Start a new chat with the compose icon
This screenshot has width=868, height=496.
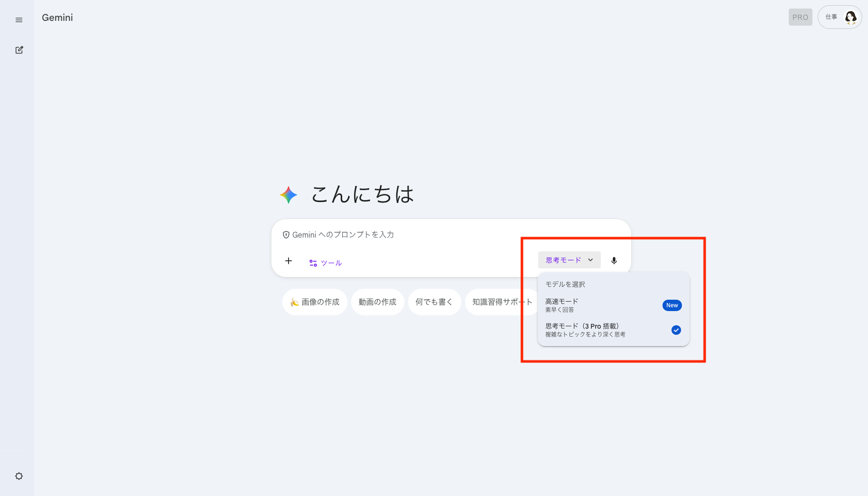tap(19, 50)
